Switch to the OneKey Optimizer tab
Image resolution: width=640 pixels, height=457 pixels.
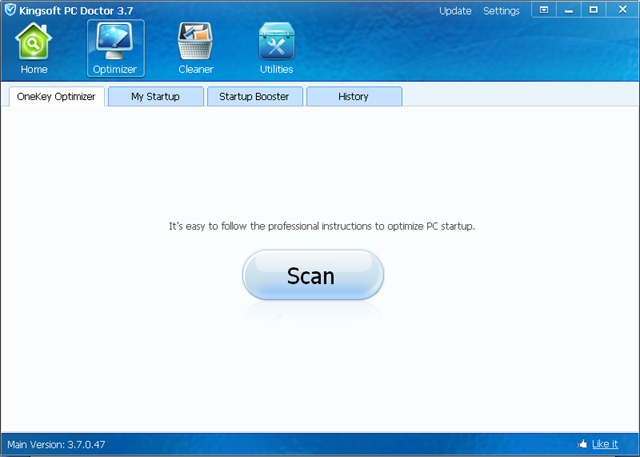(x=56, y=97)
